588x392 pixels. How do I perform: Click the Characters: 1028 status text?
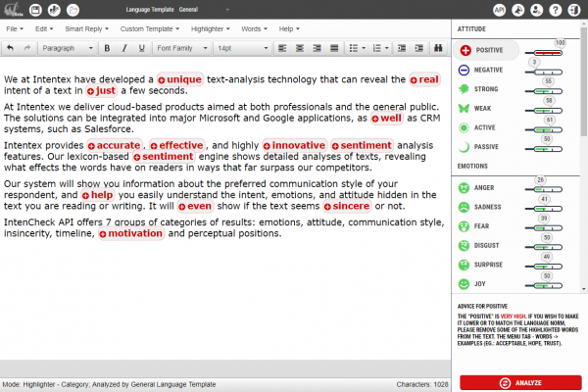pos(422,384)
